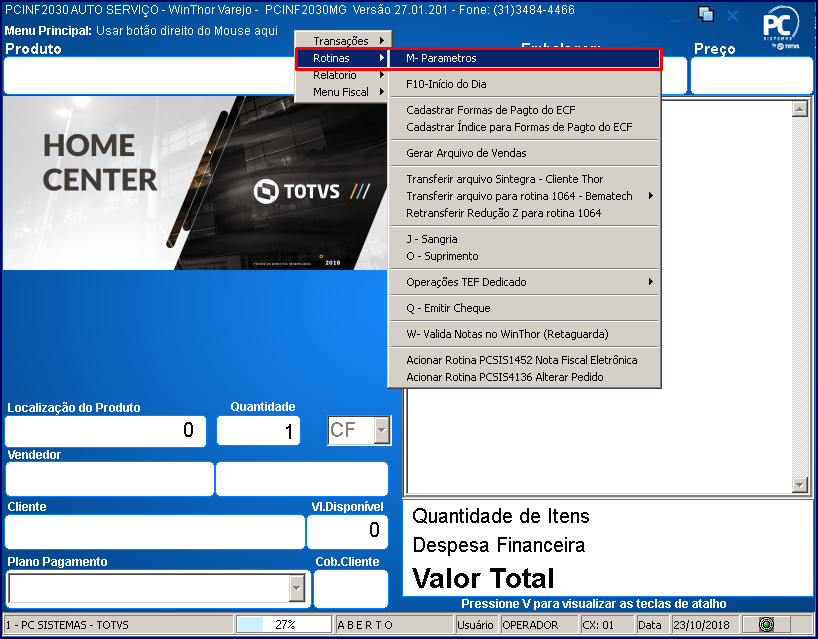Click the Preço field
Image resolution: width=818 pixels, height=639 pixels.
pyautogui.click(x=752, y=76)
